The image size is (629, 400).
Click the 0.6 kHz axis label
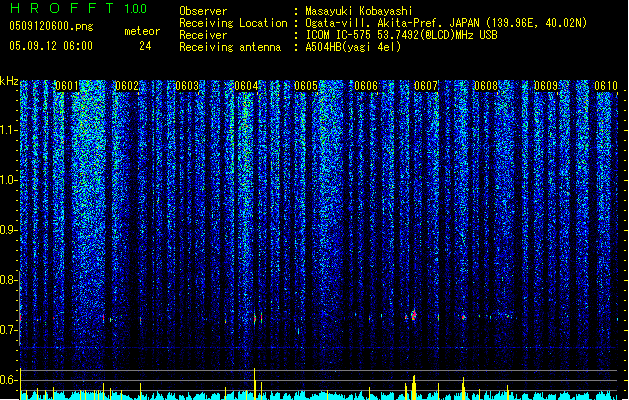(9, 380)
